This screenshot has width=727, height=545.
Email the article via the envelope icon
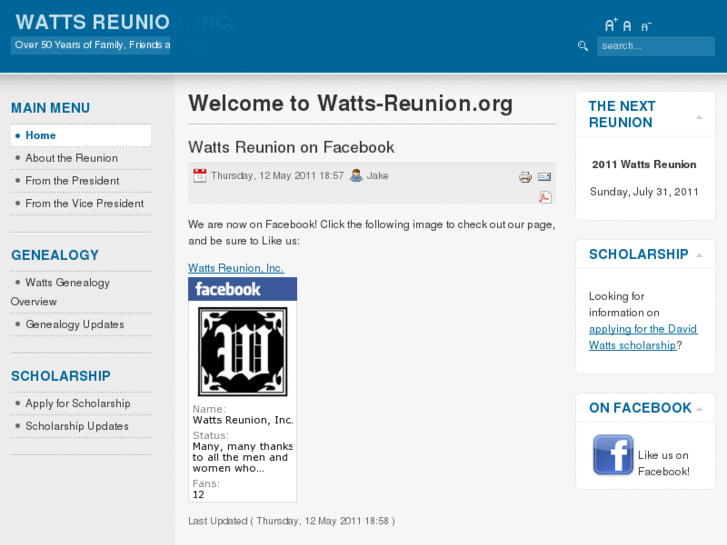click(544, 176)
